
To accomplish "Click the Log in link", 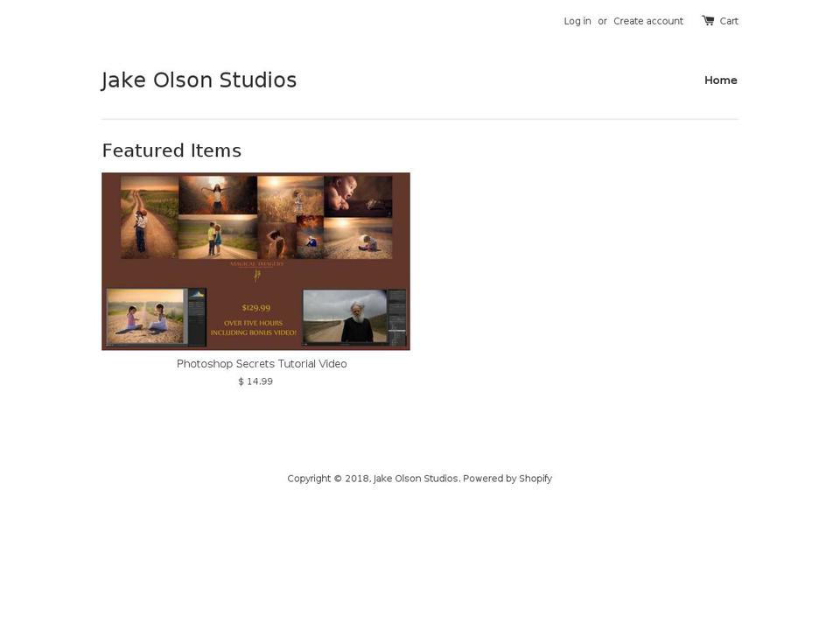I will pyautogui.click(x=577, y=20).
